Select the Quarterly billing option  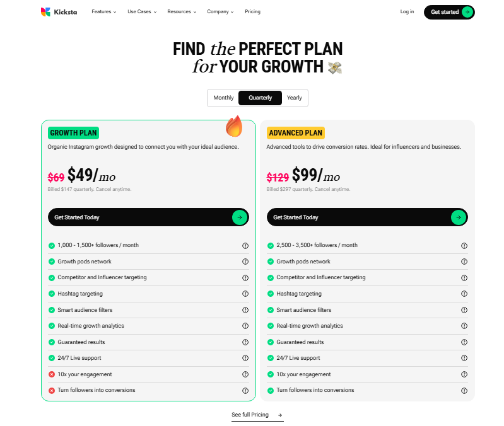coord(260,98)
